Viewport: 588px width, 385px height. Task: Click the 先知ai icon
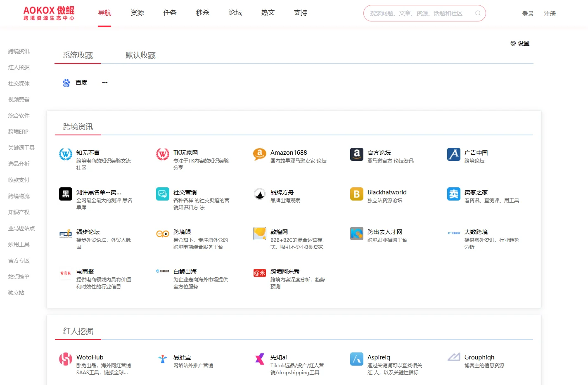tap(260, 359)
